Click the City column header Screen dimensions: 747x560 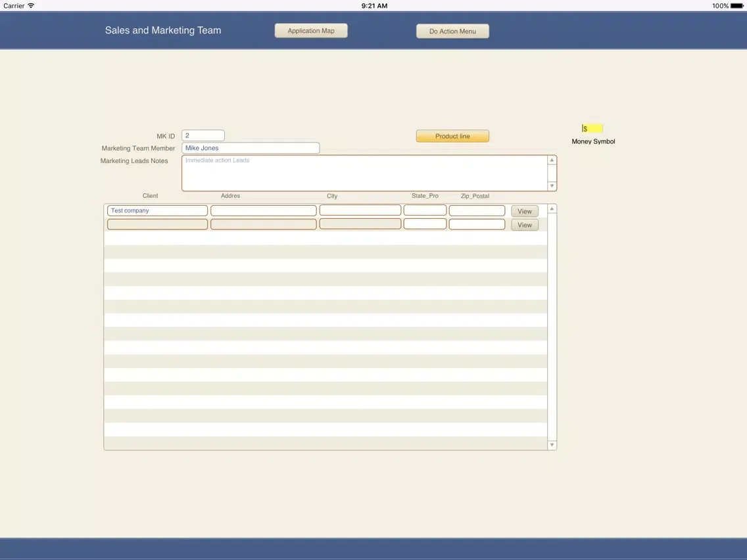pos(332,196)
